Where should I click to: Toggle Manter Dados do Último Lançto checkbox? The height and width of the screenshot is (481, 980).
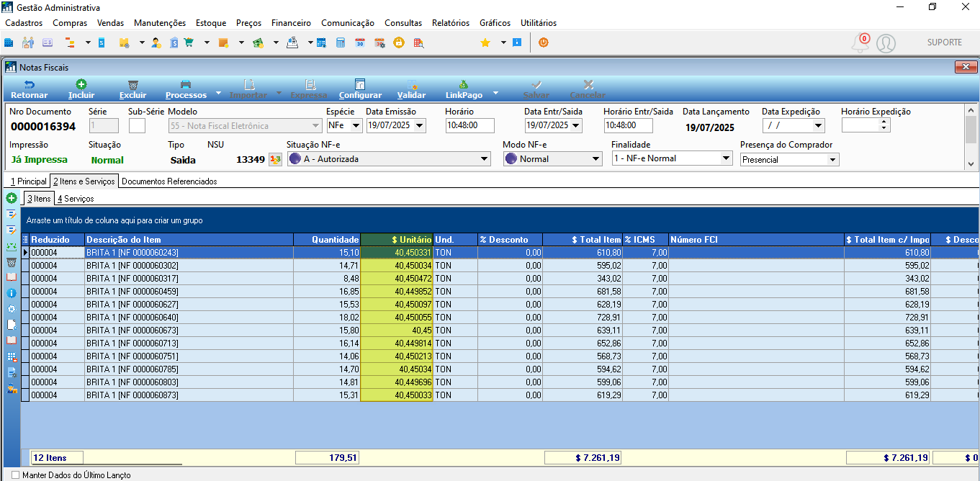point(16,475)
